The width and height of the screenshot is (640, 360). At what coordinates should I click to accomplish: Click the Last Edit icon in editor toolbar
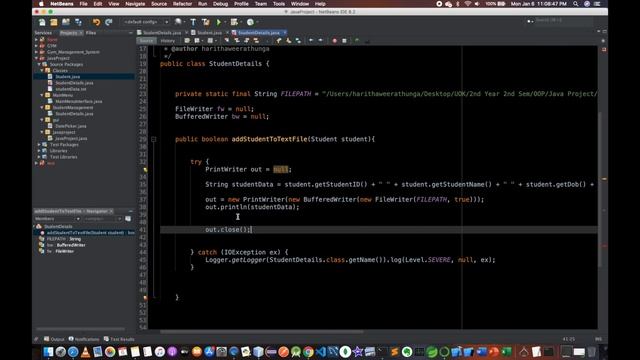[x=187, y=40]
